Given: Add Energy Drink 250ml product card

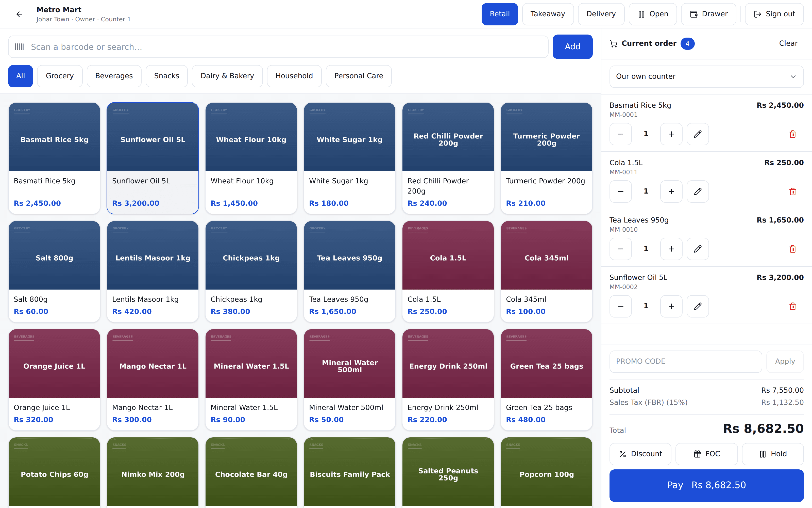Looking at the screenshot, I should [x=448, y=380].
